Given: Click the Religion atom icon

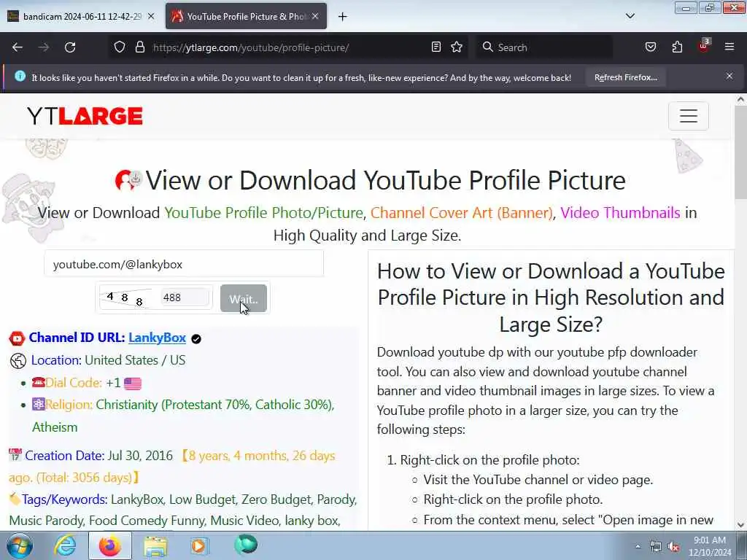Looking at the screenshot, I should point(38,404).
